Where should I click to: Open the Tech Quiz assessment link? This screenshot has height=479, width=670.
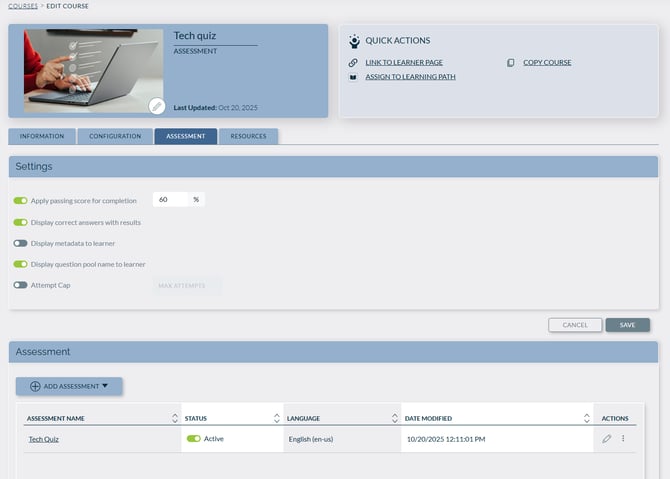pyautogui.click(x=43, y=438)
